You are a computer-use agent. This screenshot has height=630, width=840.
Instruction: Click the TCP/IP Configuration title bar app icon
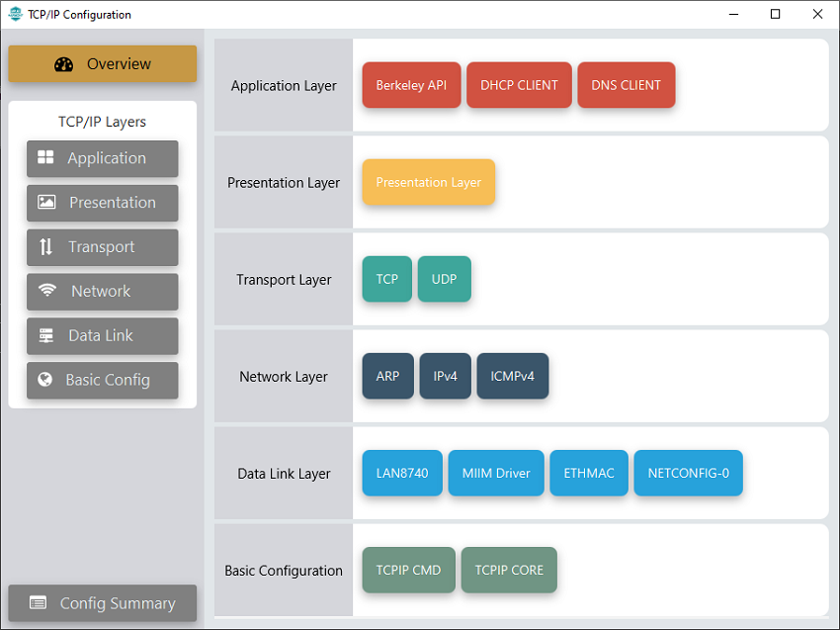coord(15,15)
